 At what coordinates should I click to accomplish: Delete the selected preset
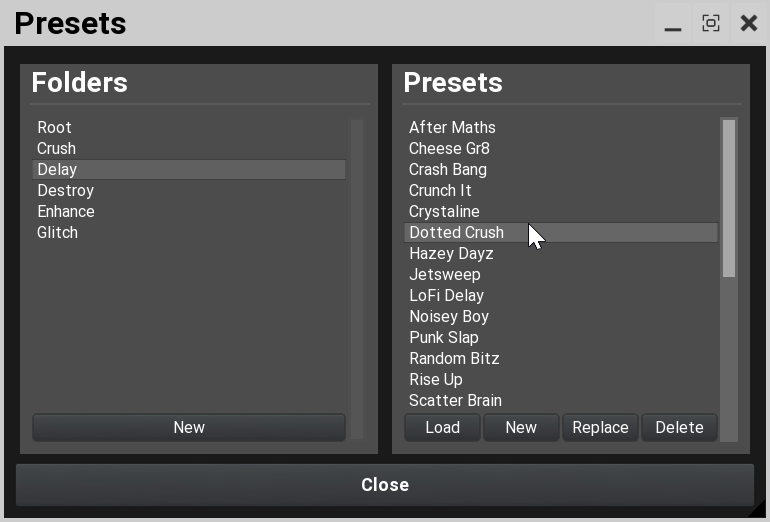click(679, 427)
